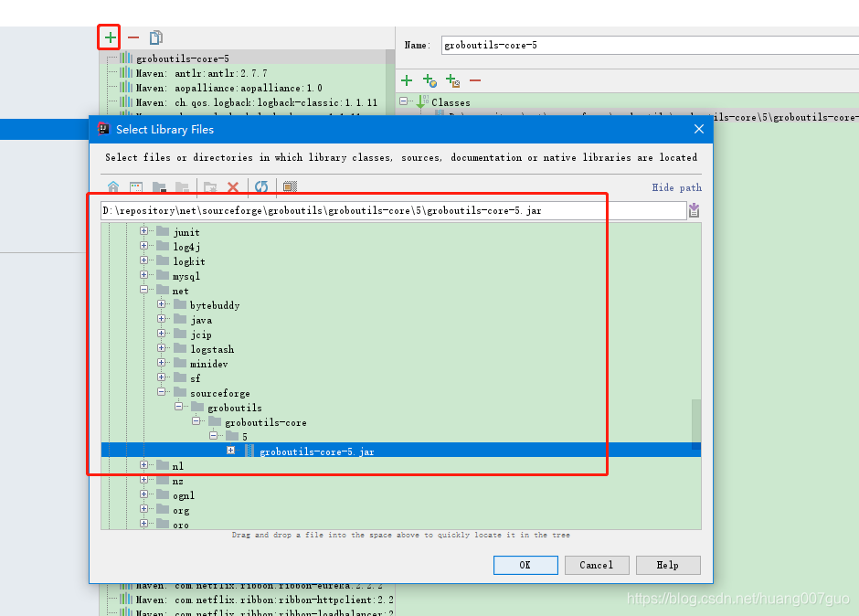The height and width of the screenshot is (616, 859).
Task: Toggle Show Hidden Files and Directories icon
Action: click(290, 186)
